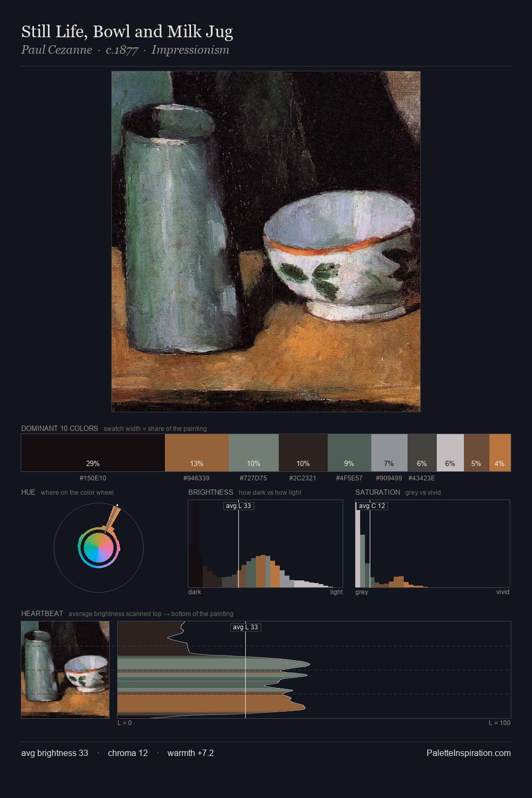Click the 'vivid' saturation axis label
Screen dimensions: 532x798
503,592
